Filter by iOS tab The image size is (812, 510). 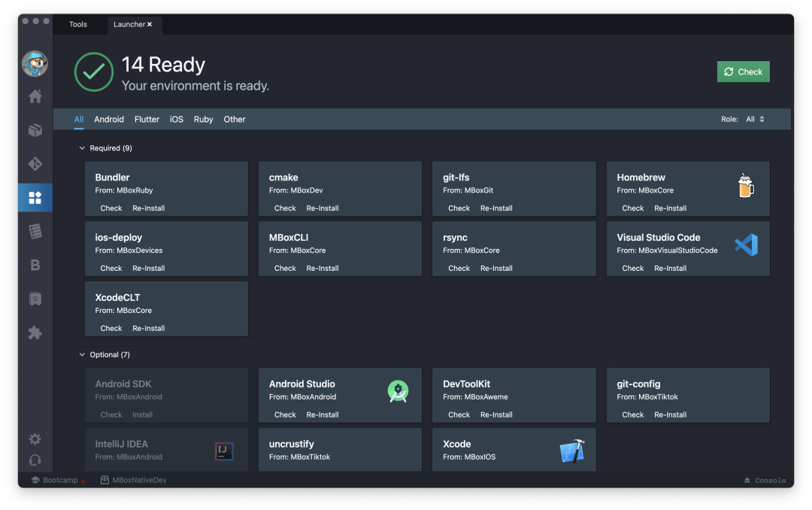pyautogui.click(x=177, y=119)
